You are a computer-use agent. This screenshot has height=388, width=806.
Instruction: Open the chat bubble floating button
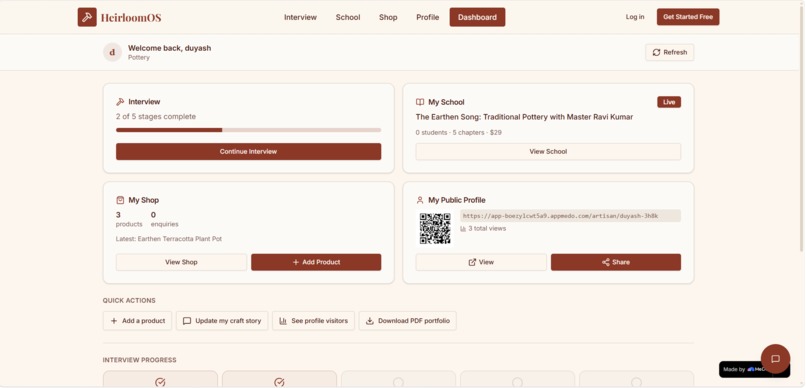click(x=775, y=359)
